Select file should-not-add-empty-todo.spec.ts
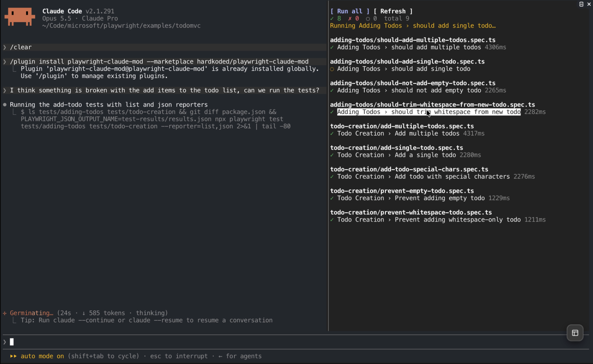The image size is (593, 364). pyautogui.click(x=413, y=83)
